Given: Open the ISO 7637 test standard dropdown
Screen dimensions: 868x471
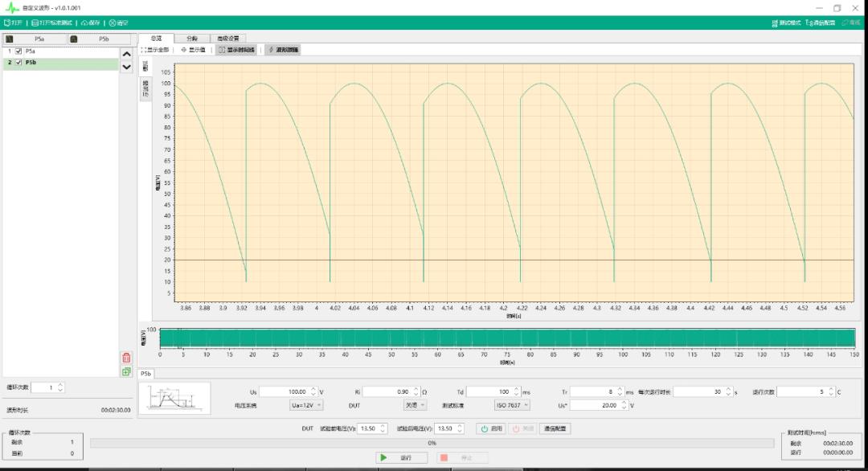Looking at the screenshot, I should click(x=512, y=405).
